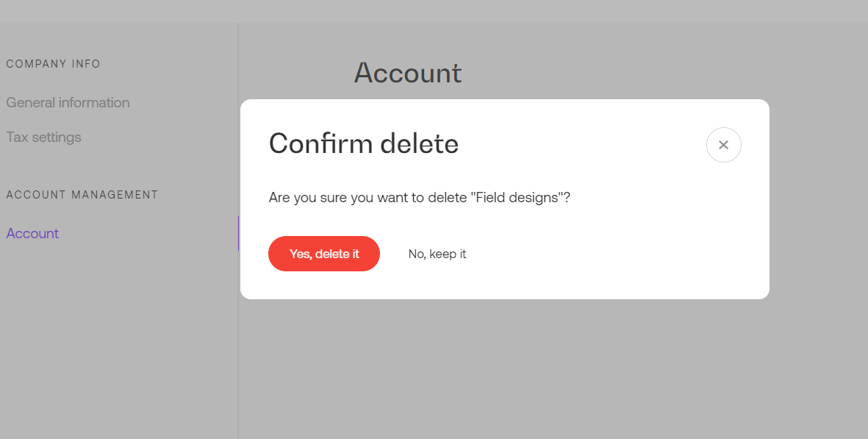Click the COMPANY INFO section header
The height and width of the screenshot is (439, 868).
tap(53, 64)
